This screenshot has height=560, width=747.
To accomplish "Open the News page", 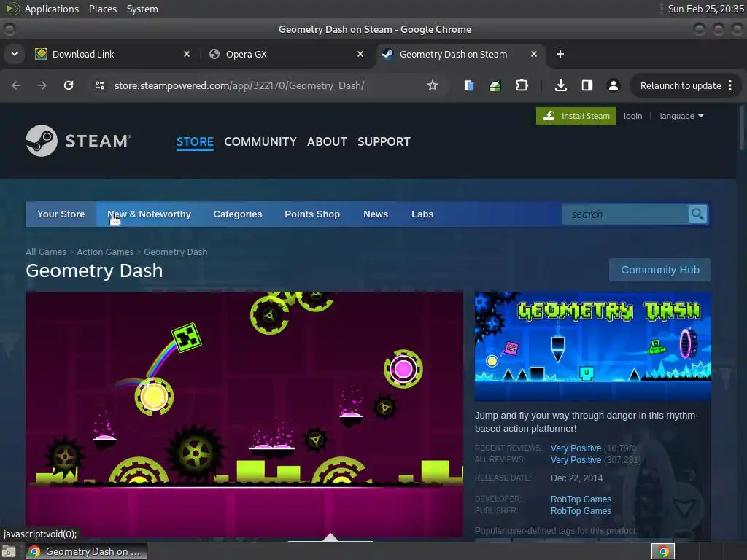I will click(376, 214).
